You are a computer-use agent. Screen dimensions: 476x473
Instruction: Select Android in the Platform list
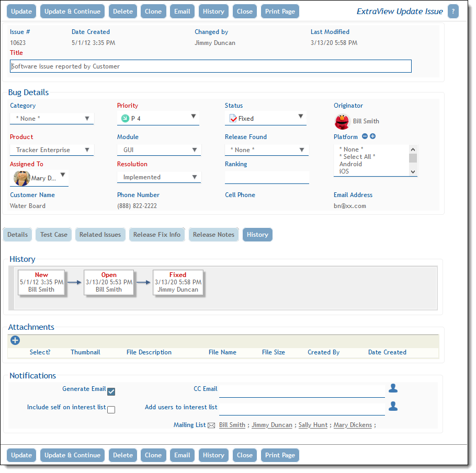[x=350, y=164]
